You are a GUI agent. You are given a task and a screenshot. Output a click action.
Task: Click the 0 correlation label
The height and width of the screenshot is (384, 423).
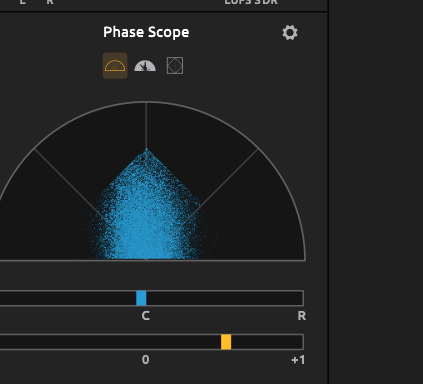[x=145, y=360]
